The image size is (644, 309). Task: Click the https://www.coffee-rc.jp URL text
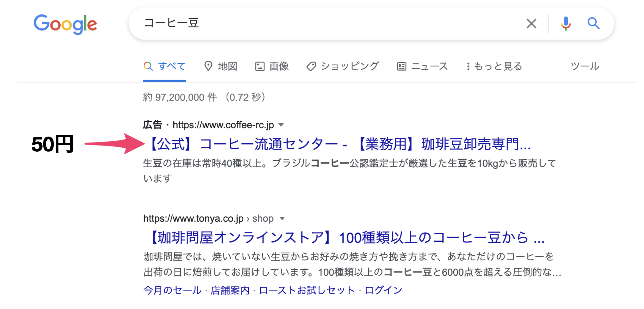[x=223, y=125]
